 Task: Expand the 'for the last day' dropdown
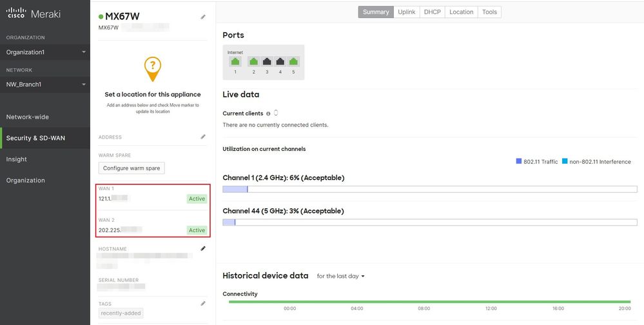341,276
